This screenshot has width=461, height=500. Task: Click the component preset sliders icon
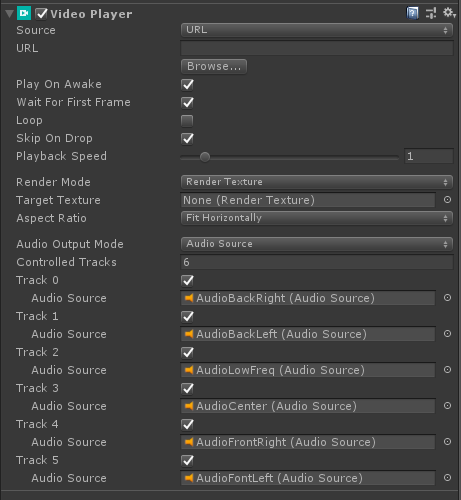click(431, 13)
